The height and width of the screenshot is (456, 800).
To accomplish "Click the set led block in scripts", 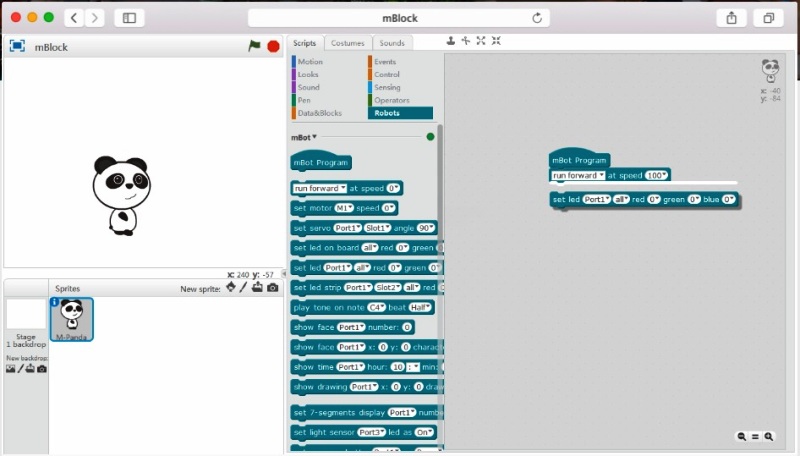I will (x=644, y=199).
